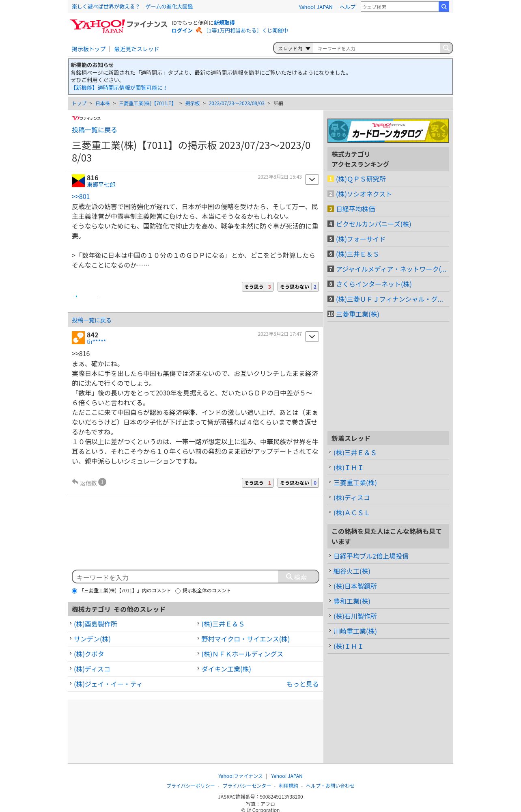The image size is (521, 812).
Task: Open ranking item (株)ＱＰＳ研究所
Action: [x=361, y=179]
